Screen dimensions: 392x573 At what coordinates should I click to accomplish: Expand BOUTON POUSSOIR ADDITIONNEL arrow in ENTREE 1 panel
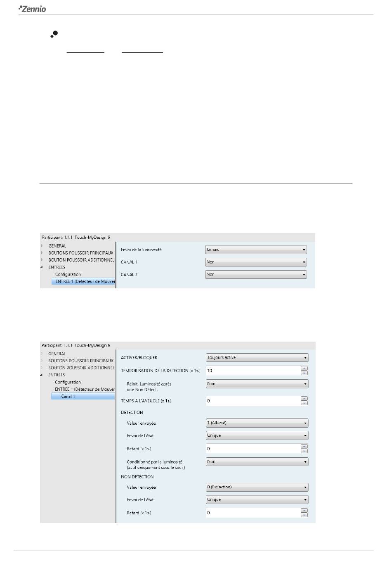(42, 260)
